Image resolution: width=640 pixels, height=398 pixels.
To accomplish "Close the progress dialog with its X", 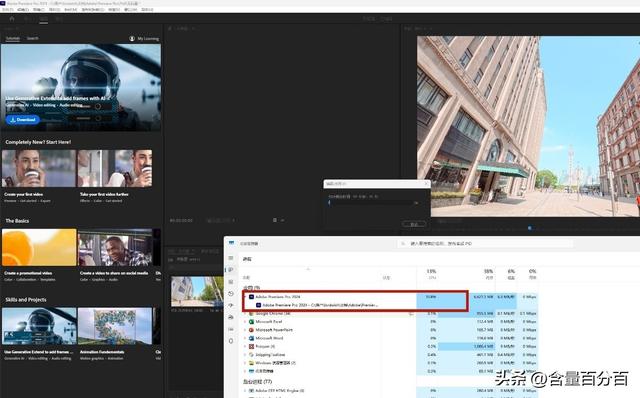I will point(426,184).
